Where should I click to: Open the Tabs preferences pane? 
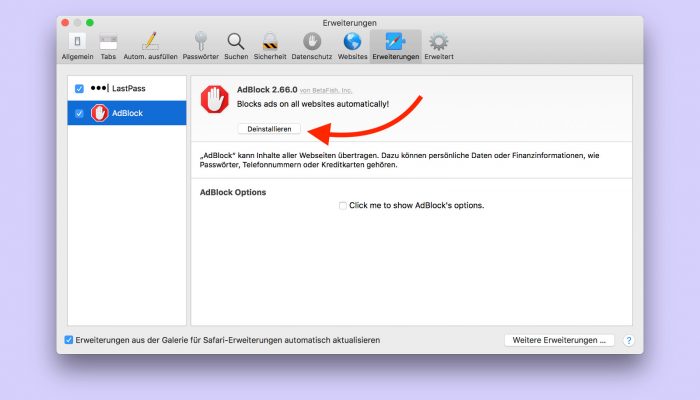click(x=108, y=46)
